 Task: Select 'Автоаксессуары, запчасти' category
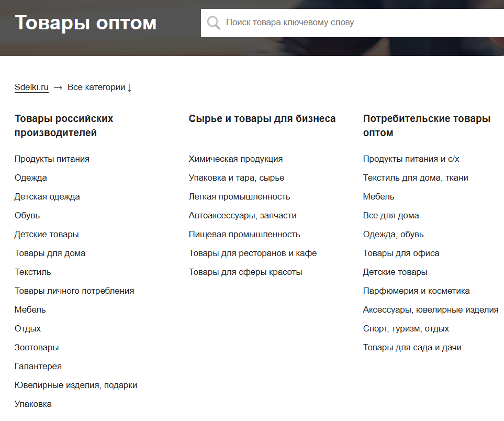[x=242, y=215]
